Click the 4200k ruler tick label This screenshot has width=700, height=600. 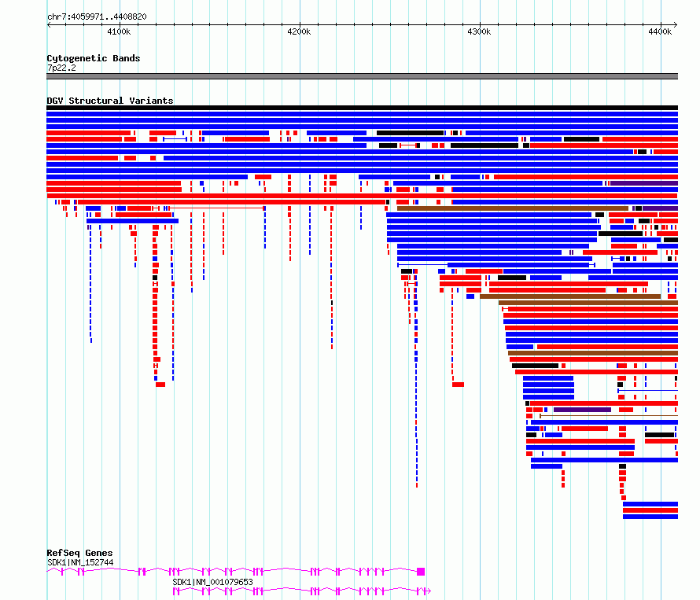(299, 31)
